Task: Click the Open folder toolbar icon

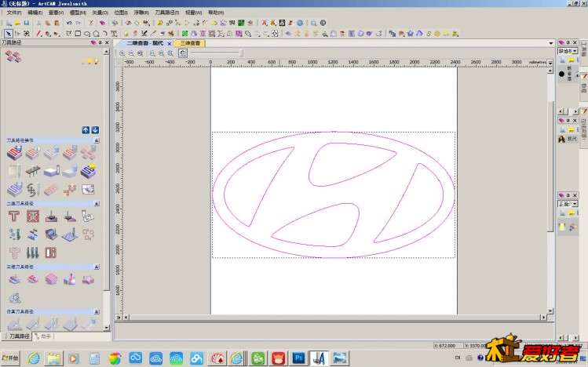Action: pos(17,23)
